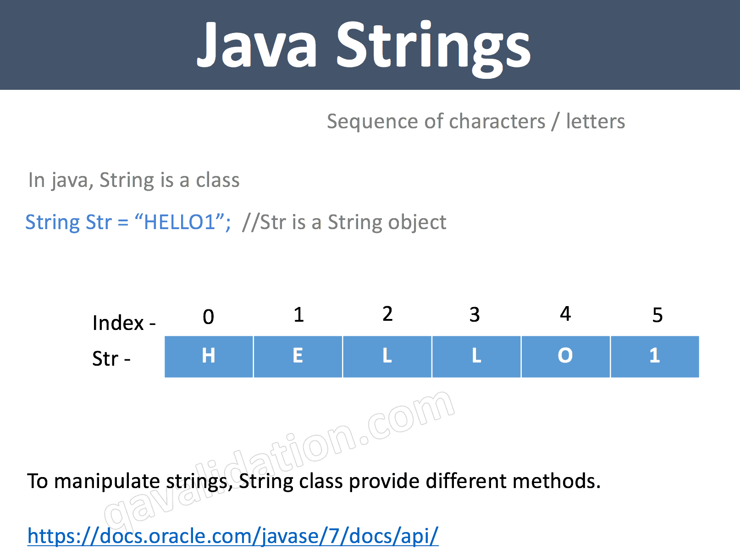The height and width of the screenshot is (560, 740).
Task: Click the blue String Str = "HELLO1"; code
Action: [128, 222]
